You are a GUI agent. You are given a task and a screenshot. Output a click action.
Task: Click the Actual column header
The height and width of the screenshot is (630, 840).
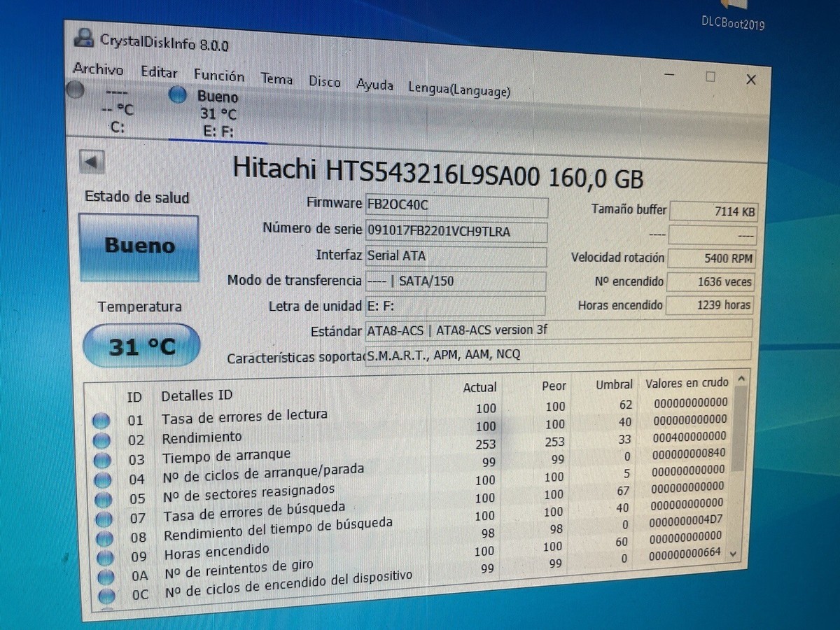coord(479,387)
